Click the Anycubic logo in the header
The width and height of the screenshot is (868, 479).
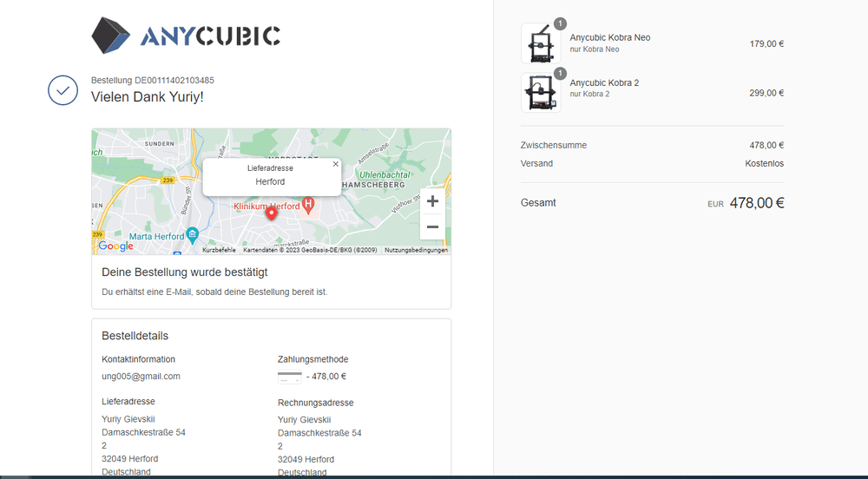point(186,36)
